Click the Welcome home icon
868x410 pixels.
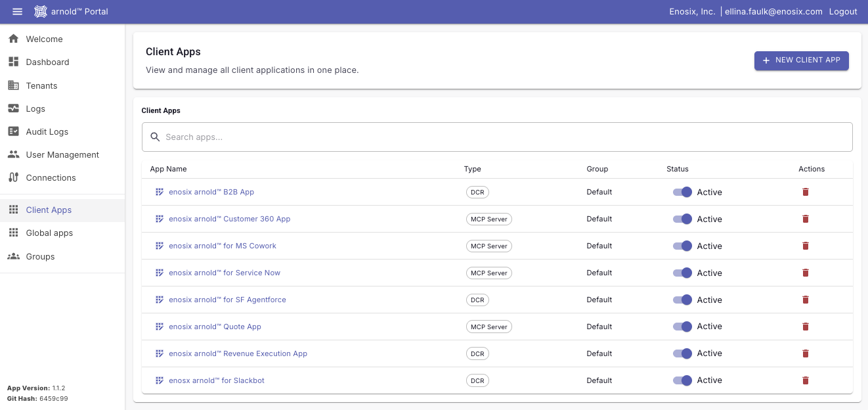pyautogui.click(x=13, y=39)
